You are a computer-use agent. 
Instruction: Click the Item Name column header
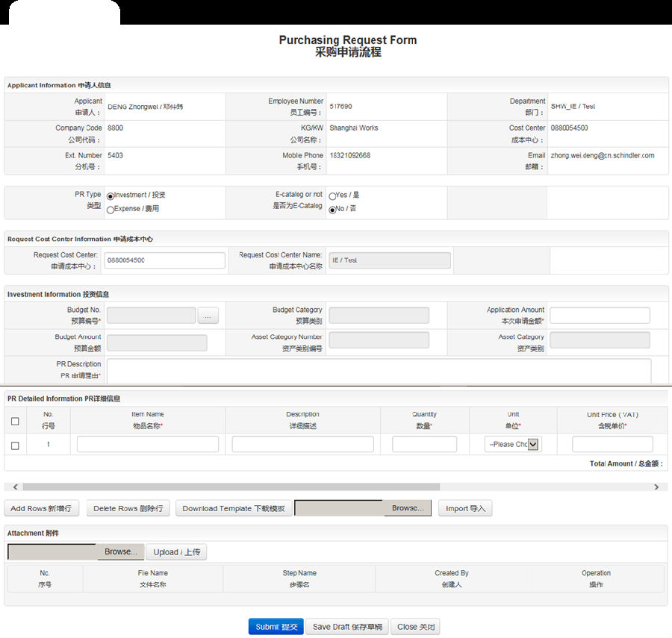(x=147, y=420)
